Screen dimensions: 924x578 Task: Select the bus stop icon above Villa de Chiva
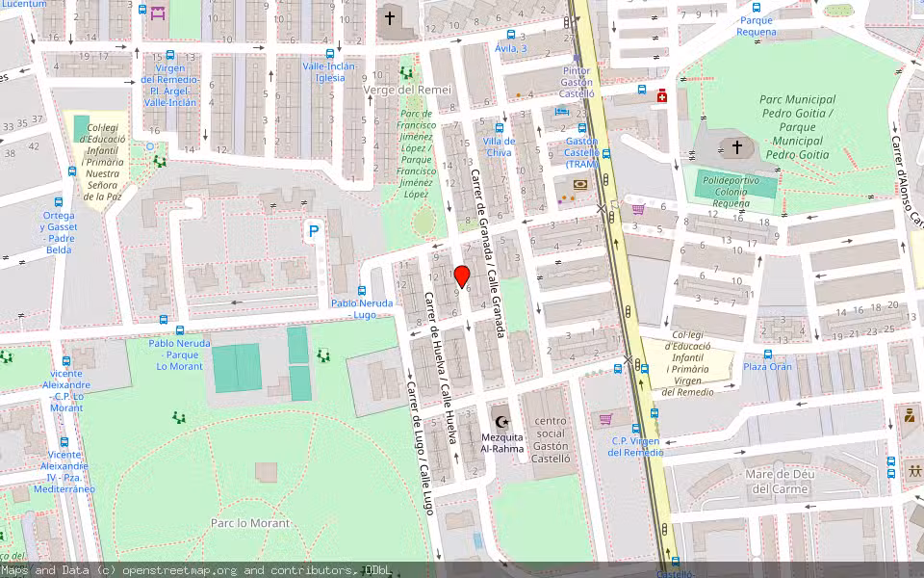(500, 128)
